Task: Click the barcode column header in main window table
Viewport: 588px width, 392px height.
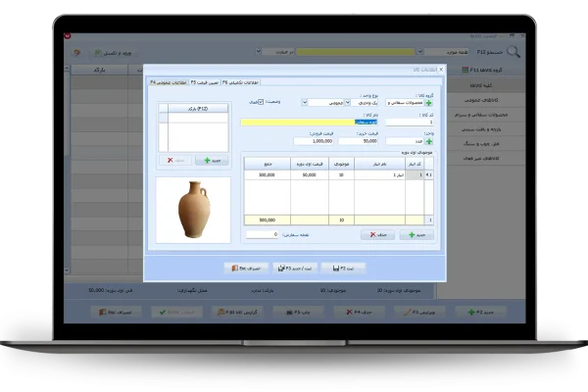Action: 99,71
